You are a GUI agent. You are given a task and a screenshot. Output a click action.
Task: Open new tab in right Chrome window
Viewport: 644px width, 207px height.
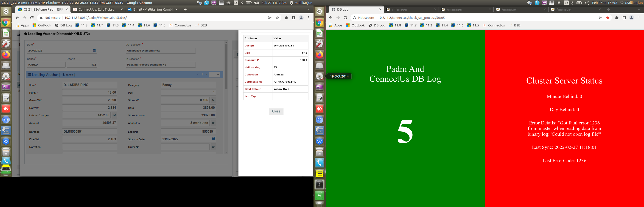tap(608, 9)
